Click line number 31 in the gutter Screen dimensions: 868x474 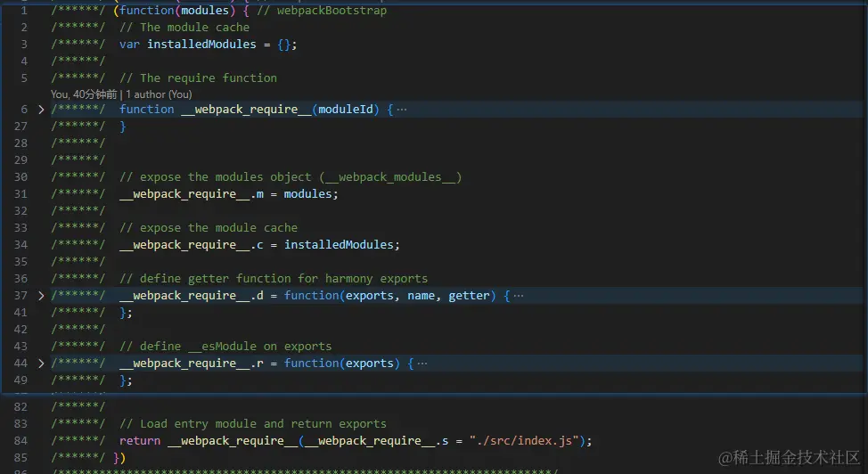pos(20,194)
